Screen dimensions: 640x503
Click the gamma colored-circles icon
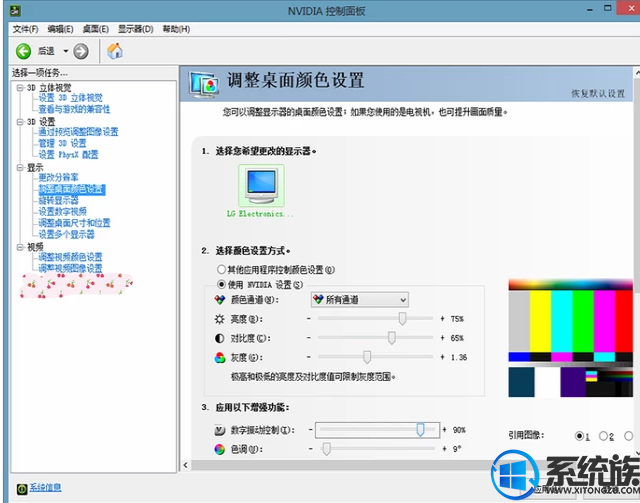click(220, 358)
